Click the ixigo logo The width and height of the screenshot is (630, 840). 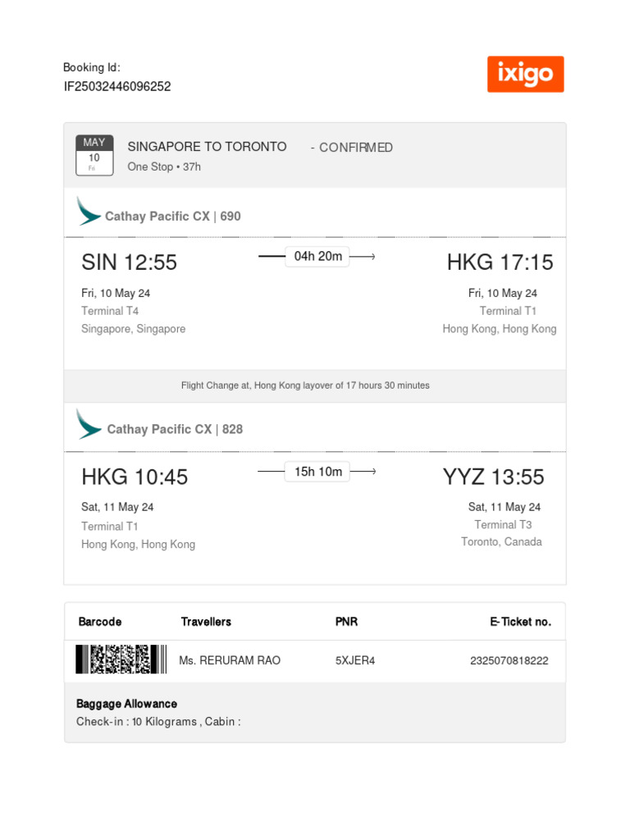[525, 75]
